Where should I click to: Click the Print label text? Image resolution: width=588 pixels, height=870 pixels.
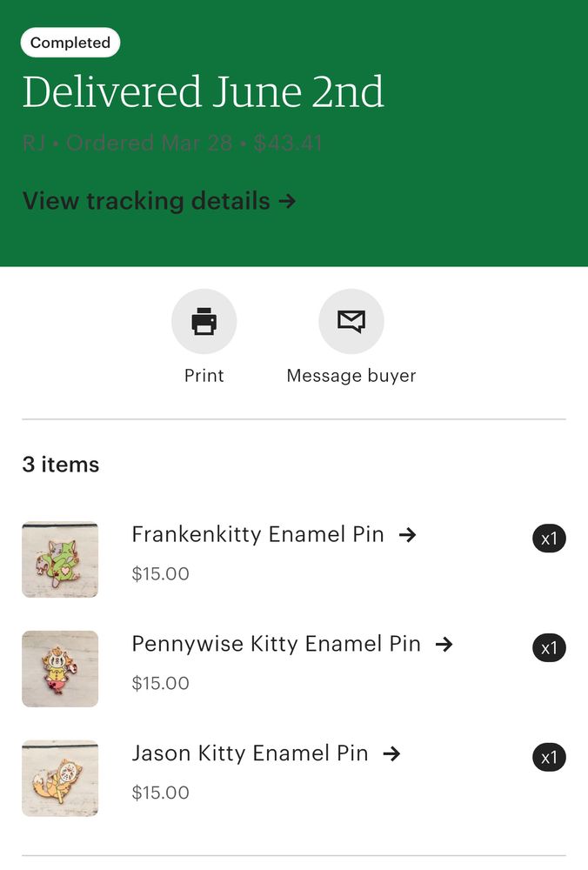(x=204, y=376)
